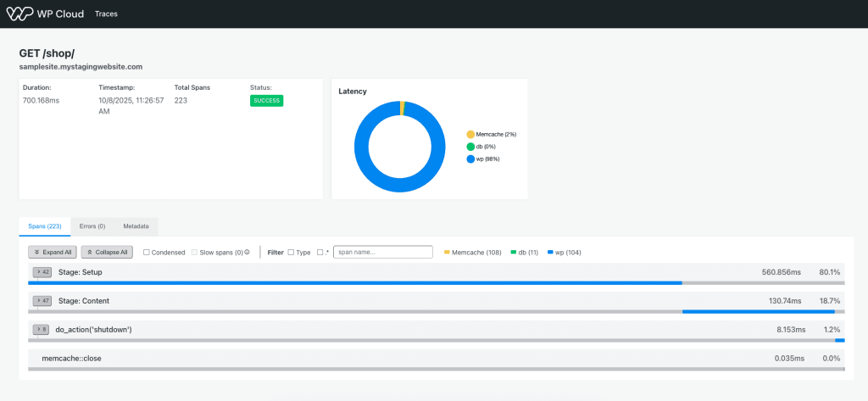Click the blue wp legend icon in filter bar
Viewport: 868px width, 401px height.
(550, 253)
